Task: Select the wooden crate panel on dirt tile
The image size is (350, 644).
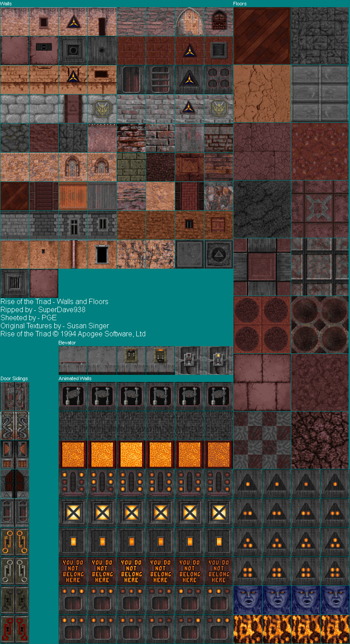Action: [219, 225]
